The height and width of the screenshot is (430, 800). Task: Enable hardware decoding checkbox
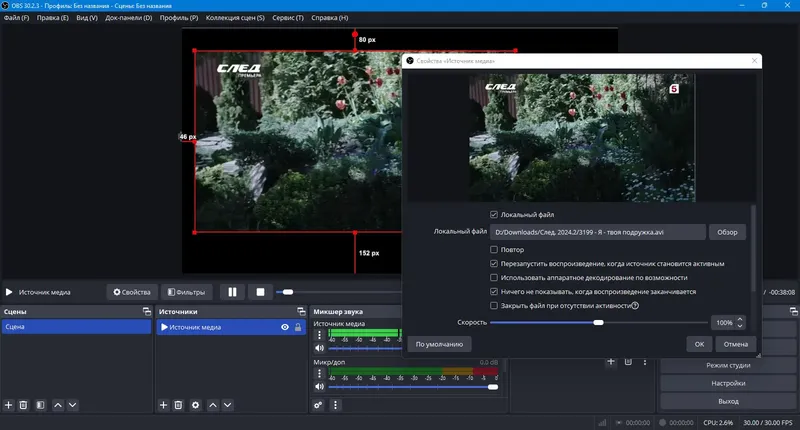coord(494,278)
